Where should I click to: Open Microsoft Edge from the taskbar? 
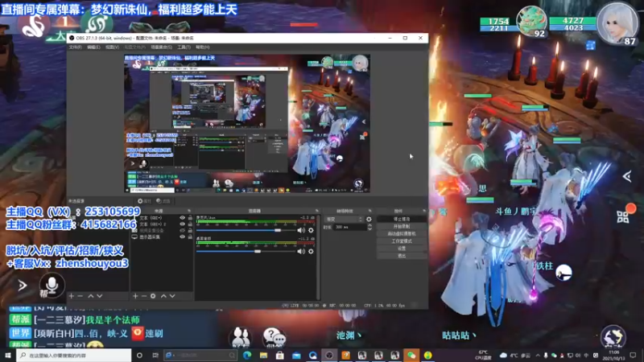click(x=247, y=355)
